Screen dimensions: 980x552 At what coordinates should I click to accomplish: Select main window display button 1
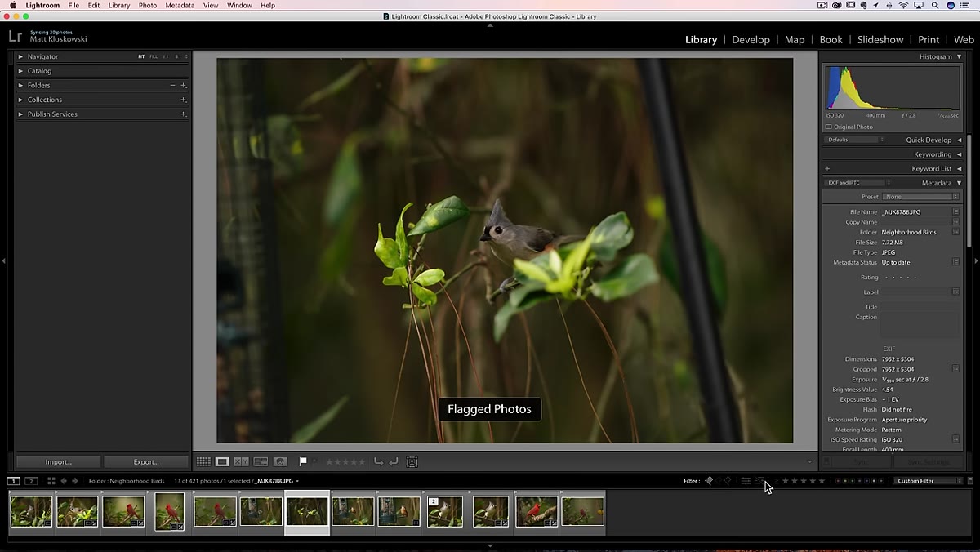pyautogui.click(x=14, y=481)
